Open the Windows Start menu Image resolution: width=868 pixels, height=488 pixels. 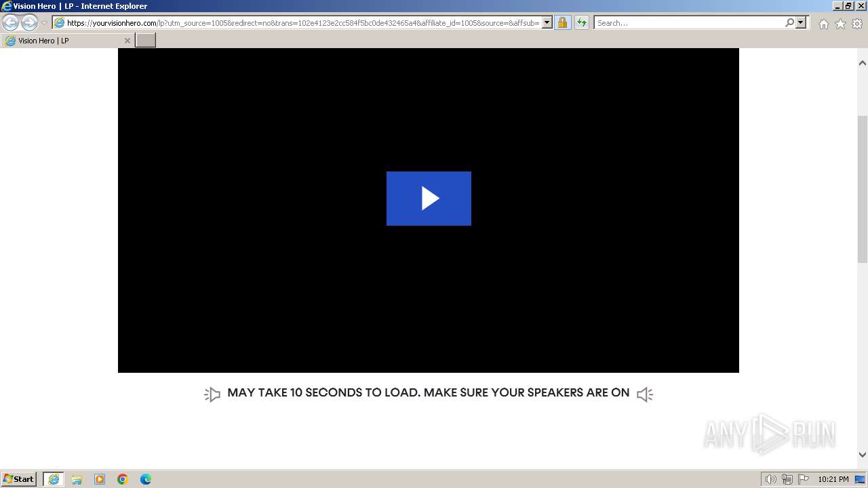[19, 479]
